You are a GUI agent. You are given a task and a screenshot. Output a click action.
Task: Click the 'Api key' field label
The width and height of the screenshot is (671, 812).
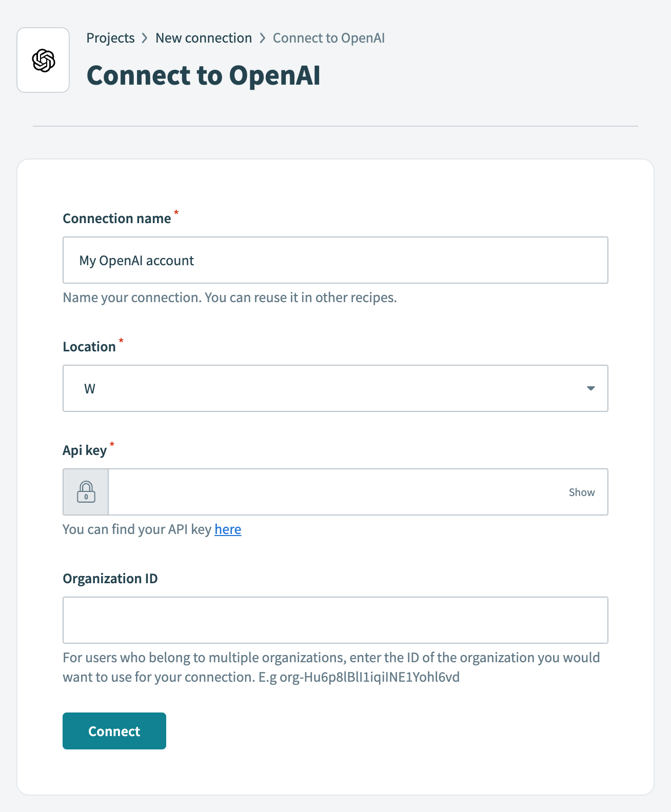pyautogui.click(x=85, y=450)
